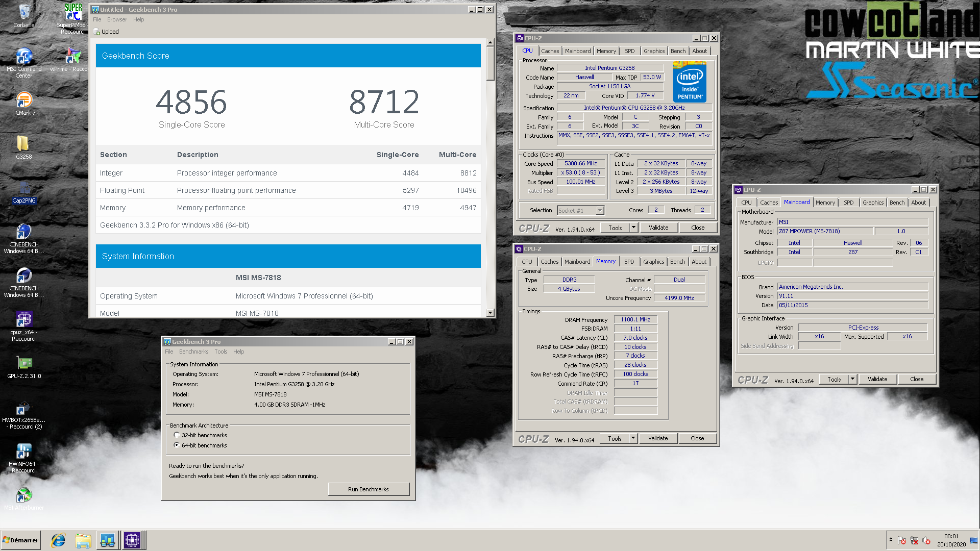The height and width of the screenshot is (551, 980).
Task: Switch to Bench tab in CPU-Z CPU window
Action: point(678,51)
